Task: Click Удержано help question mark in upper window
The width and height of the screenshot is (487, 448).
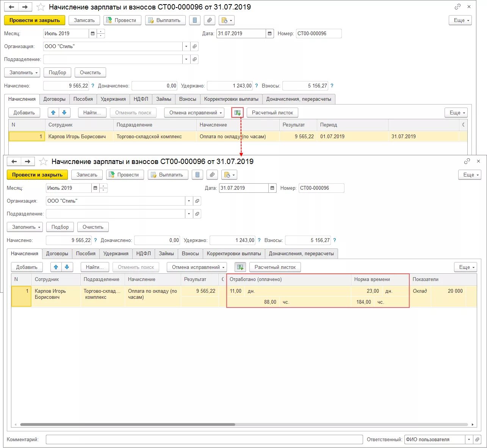Action: 257,86
